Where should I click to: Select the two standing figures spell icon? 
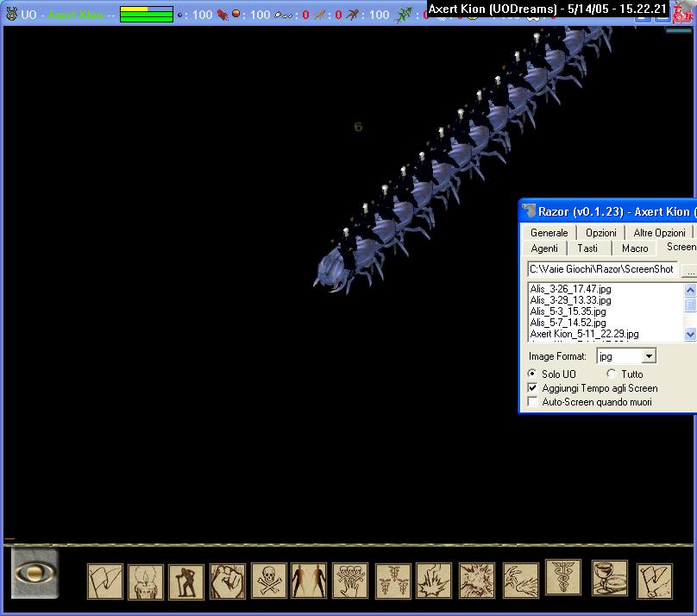pos(309,581)
